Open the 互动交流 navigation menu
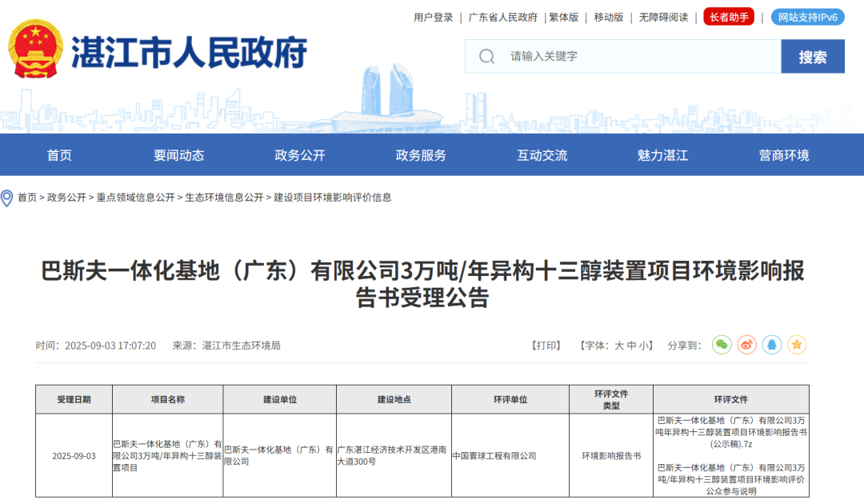 point(542,156)
